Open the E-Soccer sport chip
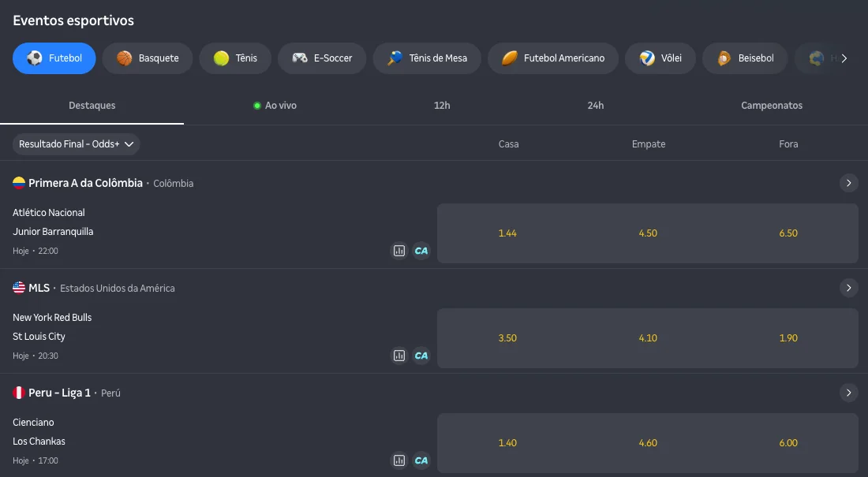Viewport: 868px width, 477px height. [322, 58]
